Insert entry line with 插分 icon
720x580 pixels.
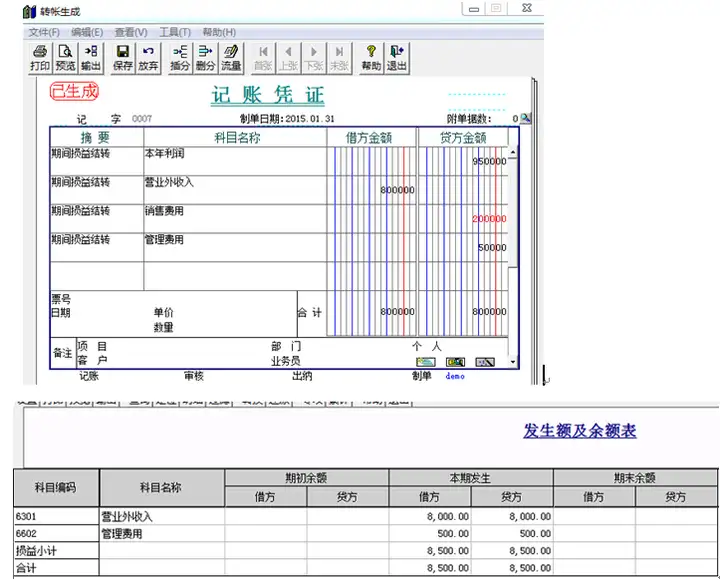pos(180,58)
